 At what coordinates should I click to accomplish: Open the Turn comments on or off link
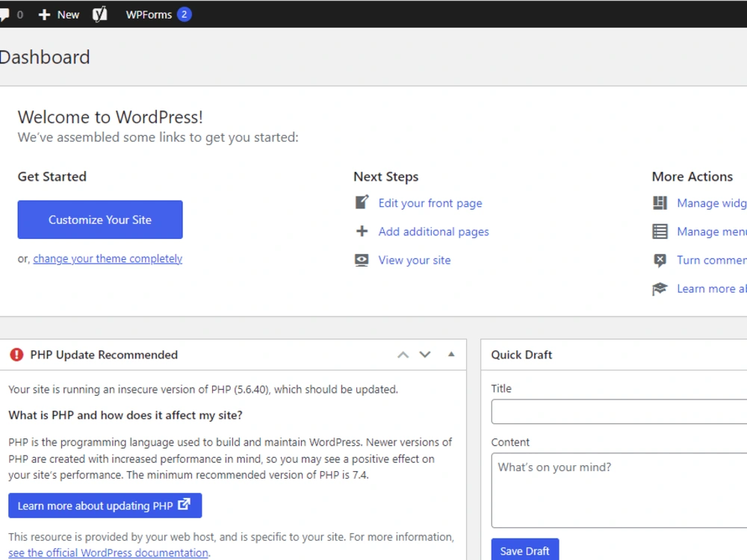[712, 261]
